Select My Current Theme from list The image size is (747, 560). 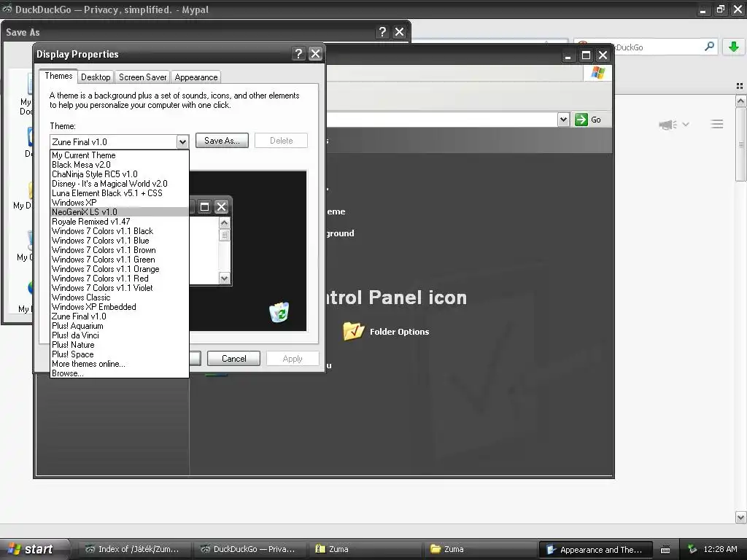click(x=119, y=155)
